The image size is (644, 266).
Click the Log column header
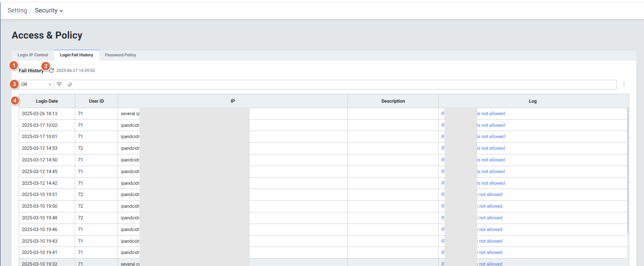(x=533, y=101)
